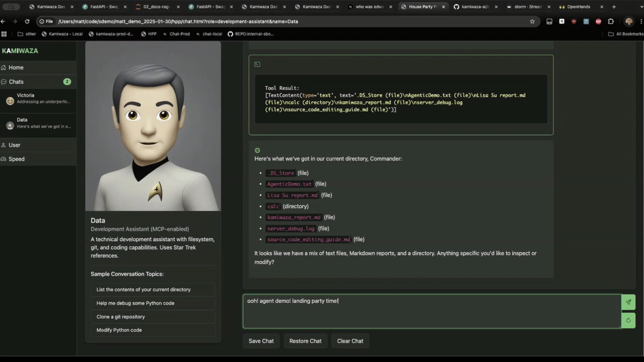This screenshot has height=362, width=644.
Task: Switch to the kamiwaza-ai GitHub tab
Action: click(x=475, y=7)
